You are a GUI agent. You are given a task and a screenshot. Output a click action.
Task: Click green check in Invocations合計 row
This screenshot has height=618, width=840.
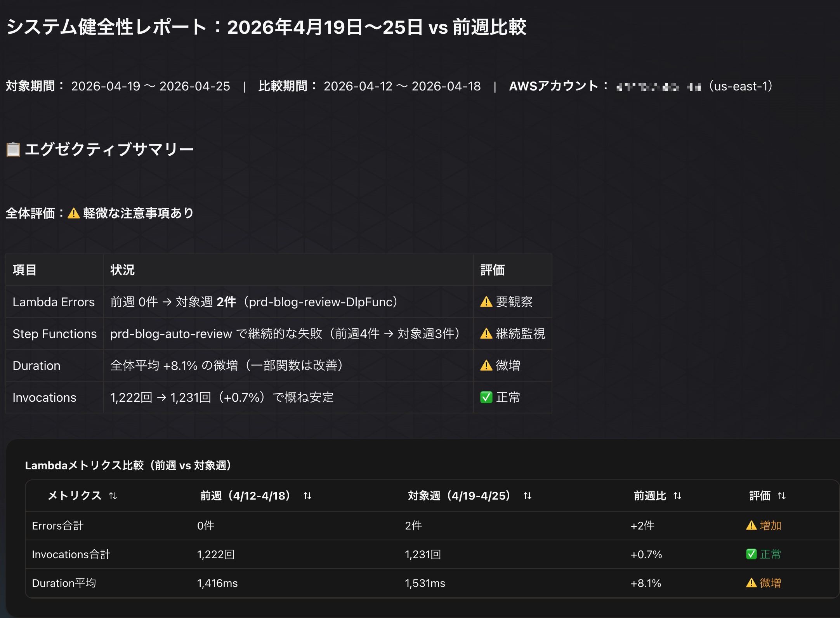coord(751,554)
